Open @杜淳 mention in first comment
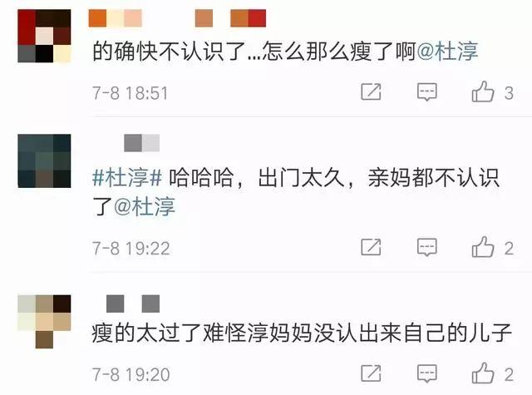The height and width of the screenshot is (395, 532). 447,52
